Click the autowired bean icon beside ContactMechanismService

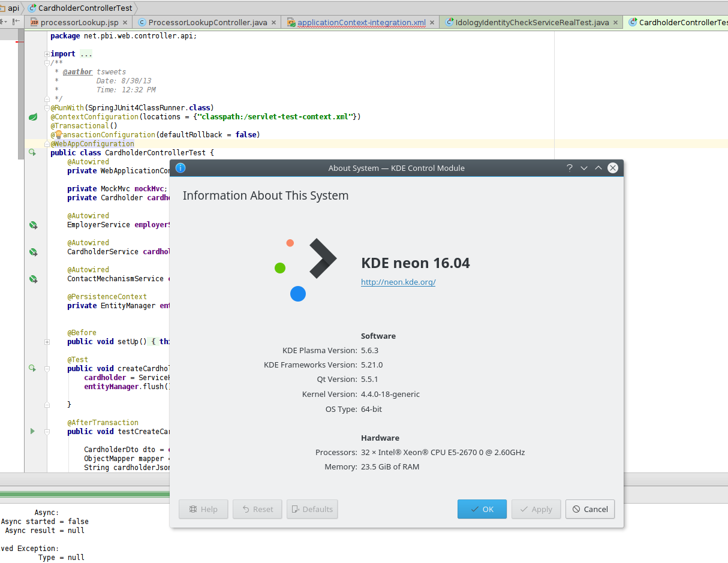coord(33,279)
